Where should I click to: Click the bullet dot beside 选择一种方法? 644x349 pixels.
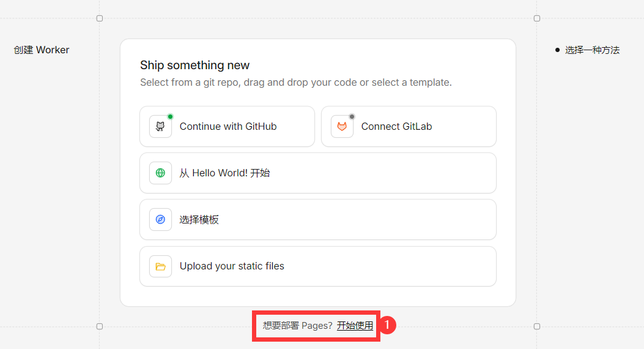tap(557, 50)
